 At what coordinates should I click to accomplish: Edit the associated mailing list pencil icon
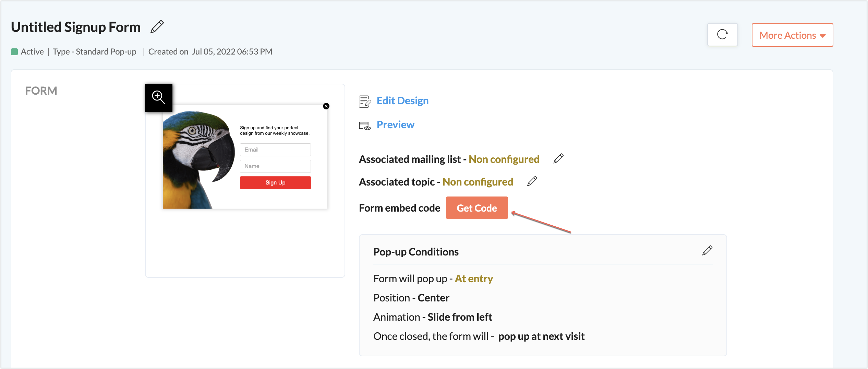click(558, 159)
